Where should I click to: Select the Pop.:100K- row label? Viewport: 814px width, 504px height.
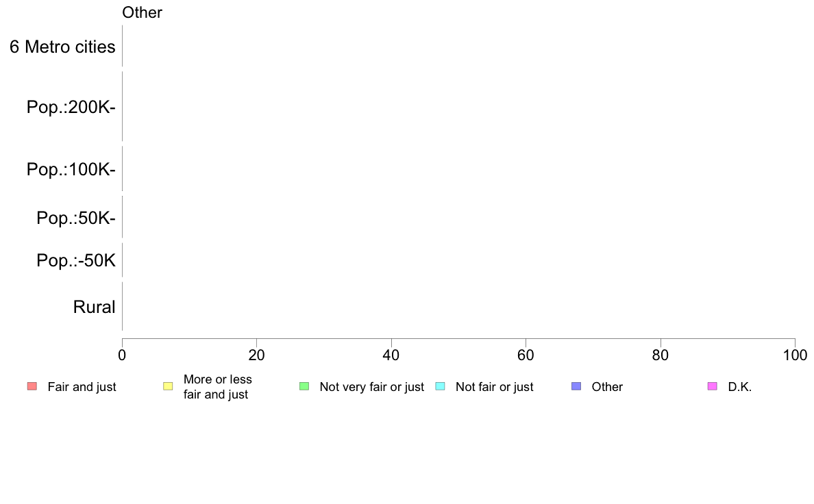71,169
